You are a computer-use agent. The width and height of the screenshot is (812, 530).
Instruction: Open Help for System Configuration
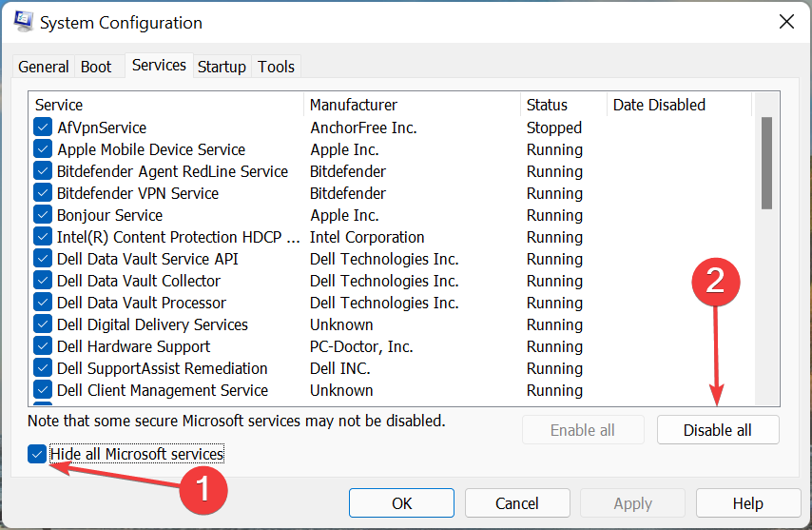coord(747,503)
